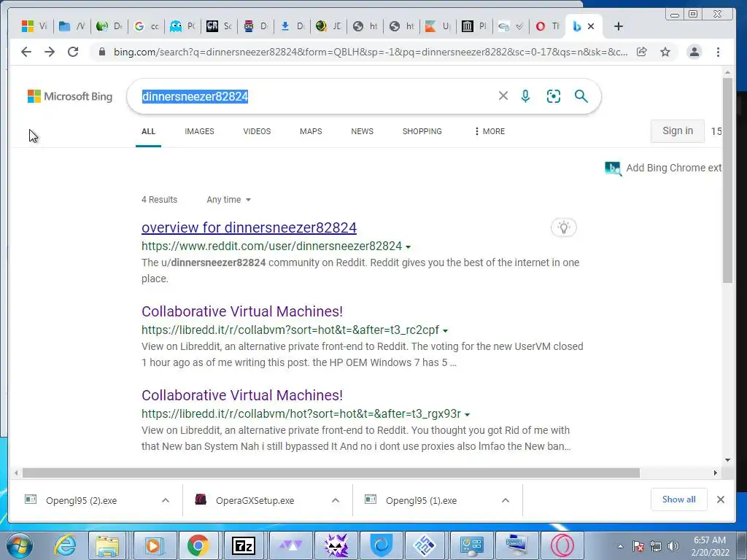
Task: Click the volume speaker tray icon
Action: (x=673, y=546)
